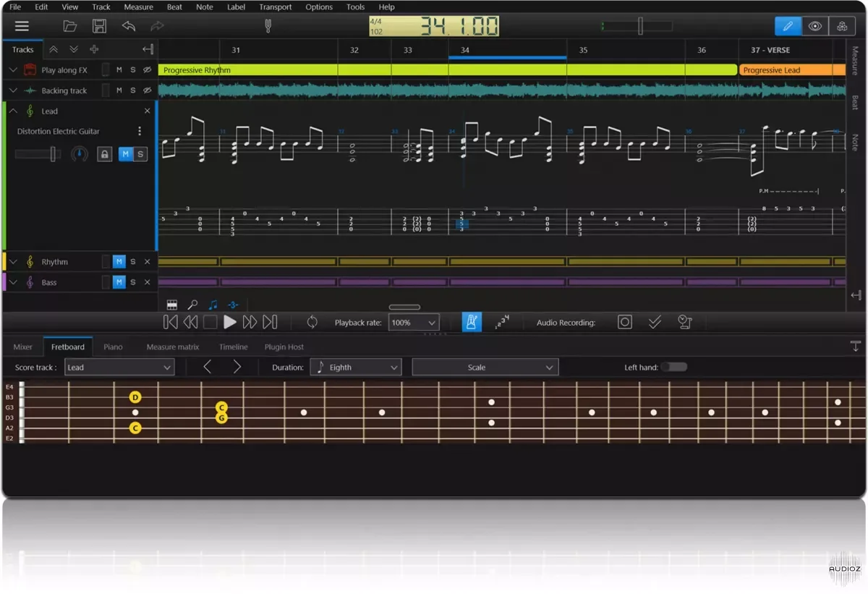Undo the last action
868x594 pixels.
tap(129, 26)
